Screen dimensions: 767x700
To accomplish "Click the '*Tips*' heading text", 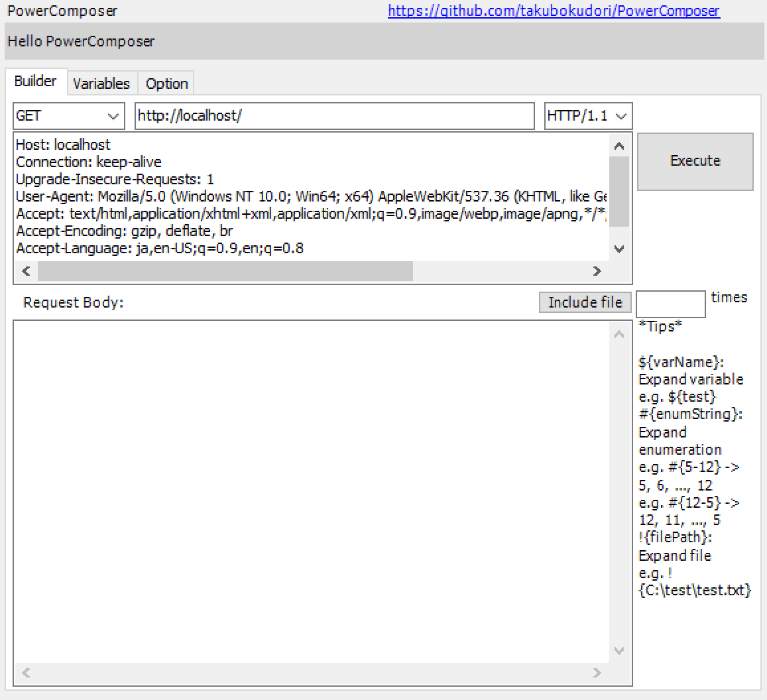I will pos(660,326).
